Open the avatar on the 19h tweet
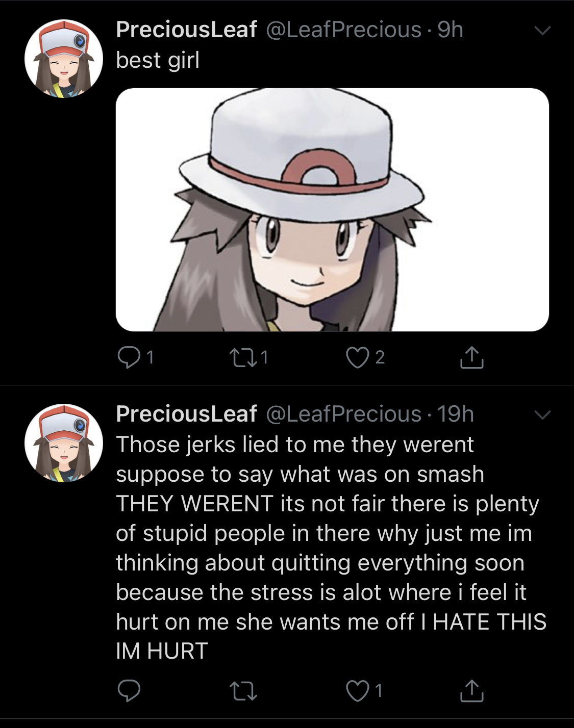 [x=64, y=443]
